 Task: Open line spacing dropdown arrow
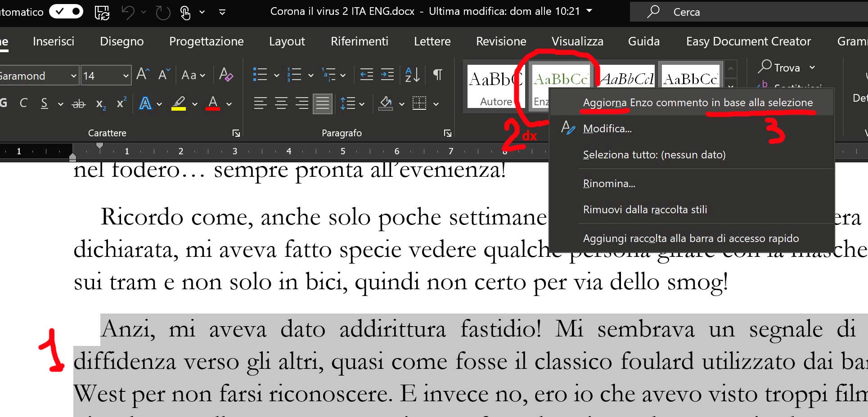point(362,104)
